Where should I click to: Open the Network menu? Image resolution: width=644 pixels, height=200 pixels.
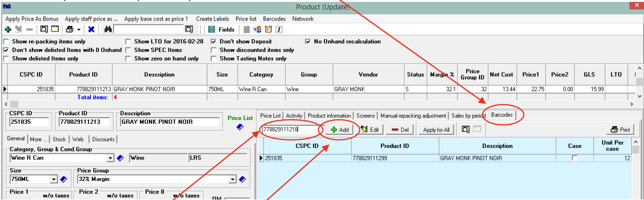(x=303, y=19)
